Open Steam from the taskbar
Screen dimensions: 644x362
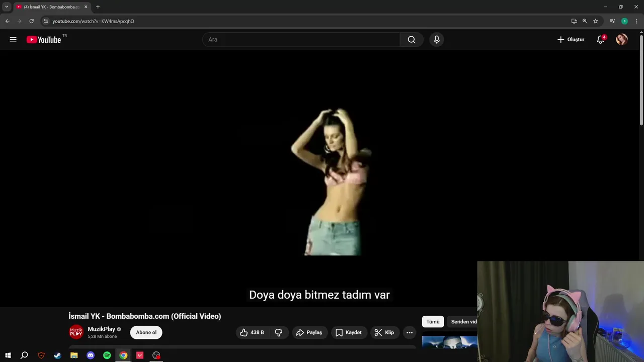(x=57, y=355)
